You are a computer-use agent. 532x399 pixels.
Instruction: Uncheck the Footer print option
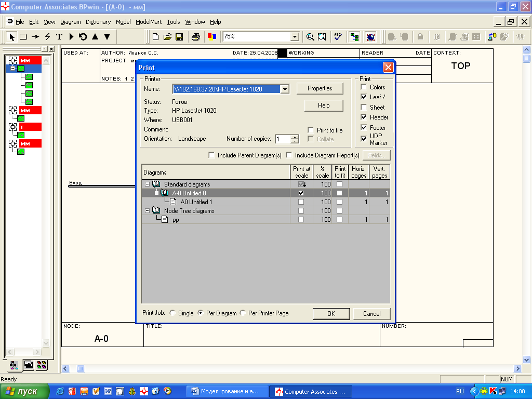click(364, 128)
